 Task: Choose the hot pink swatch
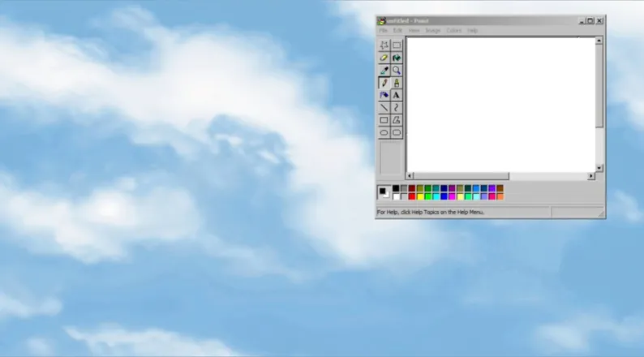coord(492,196)
